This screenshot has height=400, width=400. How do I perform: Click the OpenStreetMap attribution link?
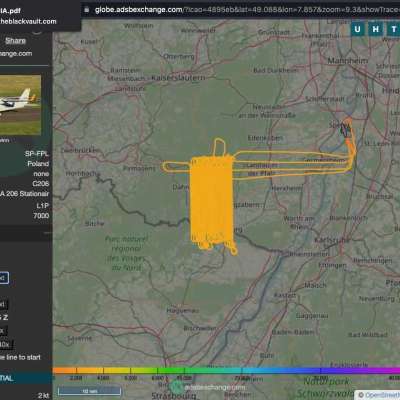382,395
